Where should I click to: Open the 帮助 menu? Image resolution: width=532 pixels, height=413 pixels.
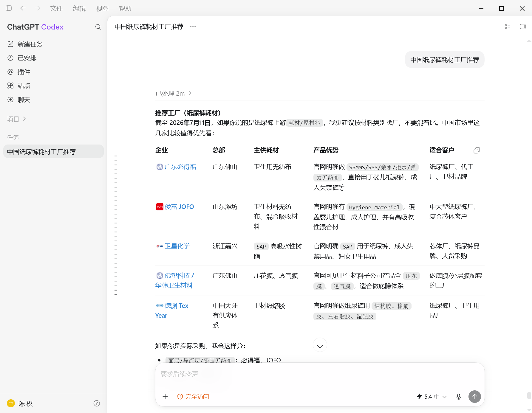click(x=125, y=8)
